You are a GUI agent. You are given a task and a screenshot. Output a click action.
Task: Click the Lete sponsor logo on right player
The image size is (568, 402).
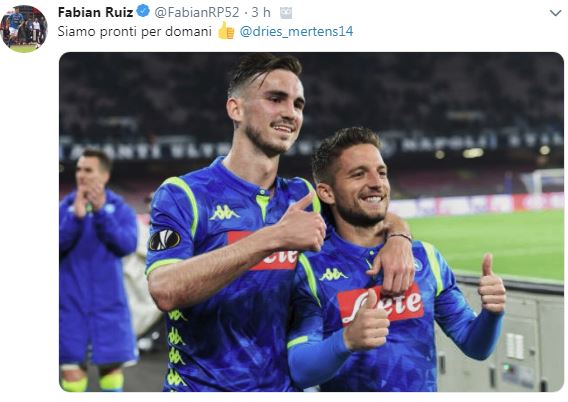click(x=380, y=303)
